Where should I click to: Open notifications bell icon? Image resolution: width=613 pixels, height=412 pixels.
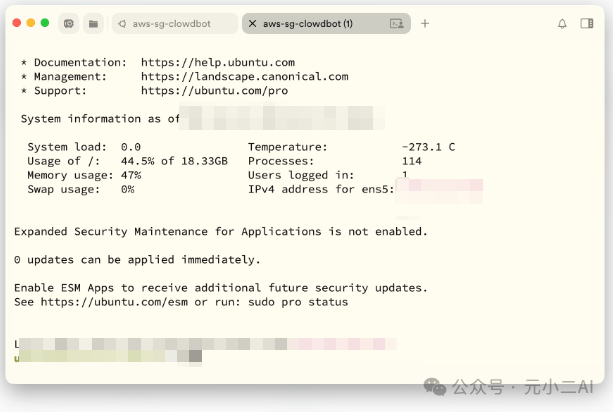click(x=562, y=24)
